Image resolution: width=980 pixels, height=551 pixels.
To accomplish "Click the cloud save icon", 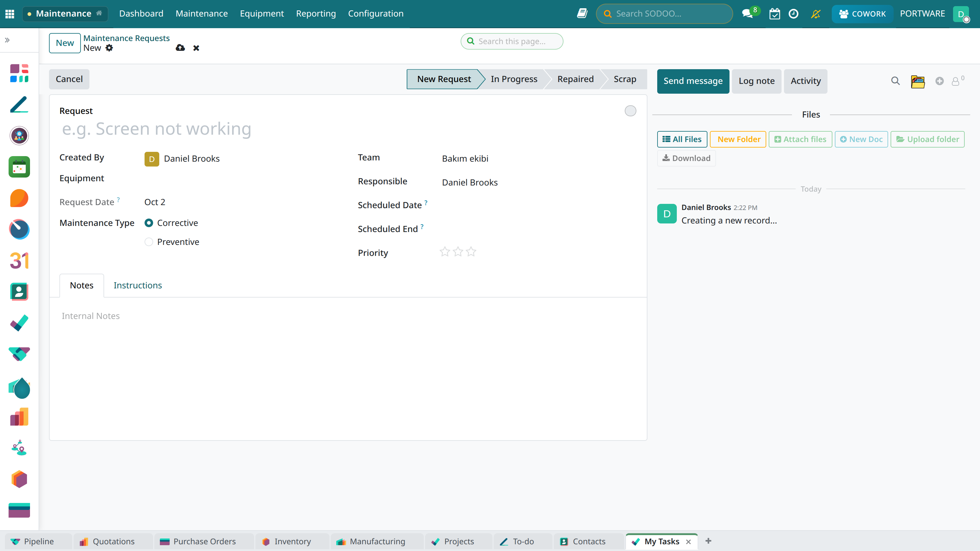I will tap(180, 48).
